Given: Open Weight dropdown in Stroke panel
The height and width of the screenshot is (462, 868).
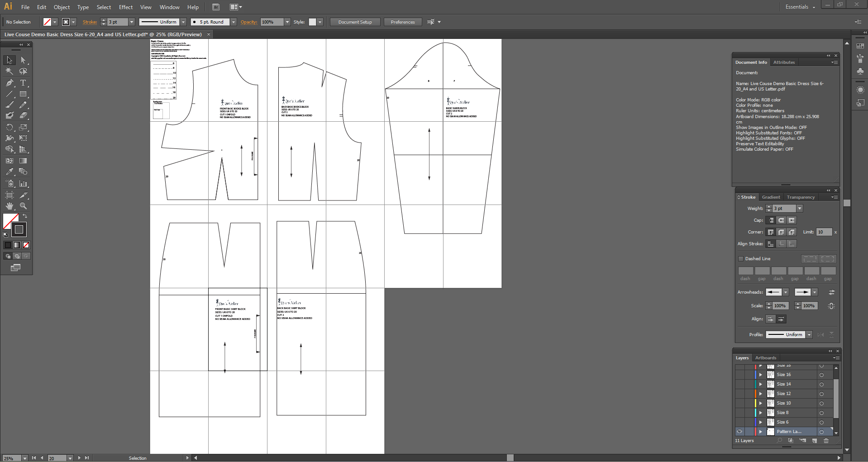Looking at the screenshot, I should point(800,209).
